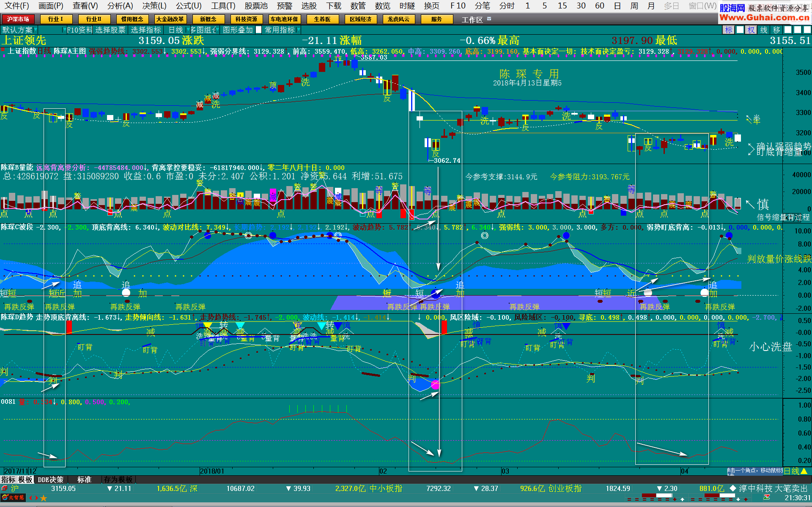Click the 标 toolbar button

728,30
